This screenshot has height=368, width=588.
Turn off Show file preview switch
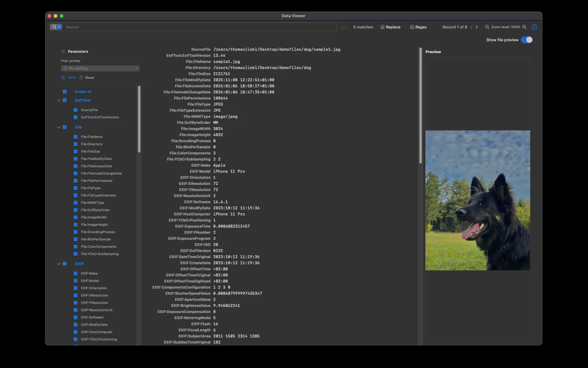click(x=526, y=40)
